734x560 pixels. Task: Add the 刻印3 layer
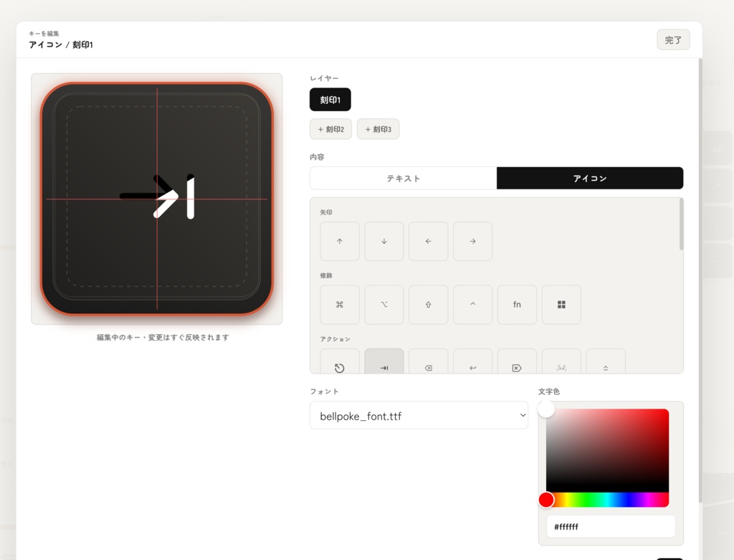(x=378, y=129)
